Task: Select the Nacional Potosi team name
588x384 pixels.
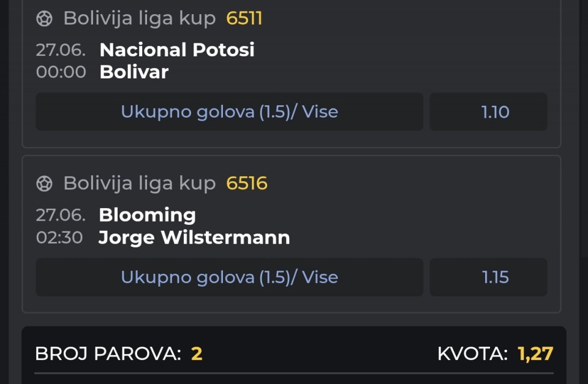Action: [x=177, y=50]
